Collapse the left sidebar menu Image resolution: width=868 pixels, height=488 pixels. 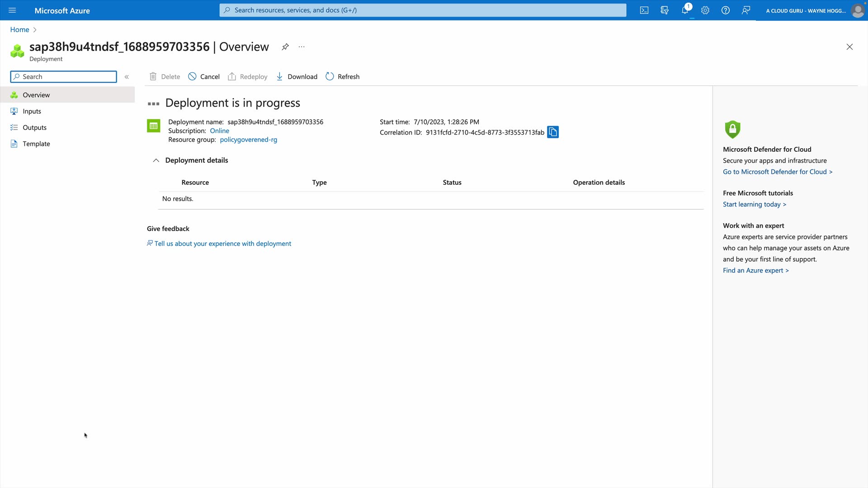coord(127,77)
